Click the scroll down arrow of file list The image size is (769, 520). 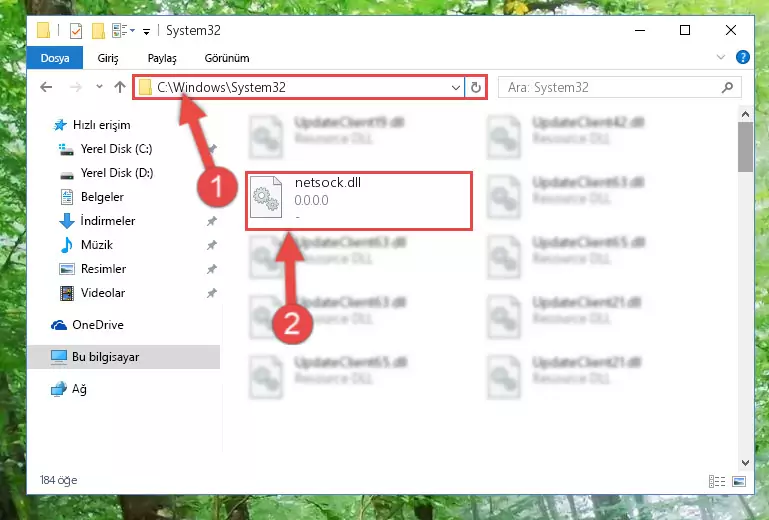point(745,463)
